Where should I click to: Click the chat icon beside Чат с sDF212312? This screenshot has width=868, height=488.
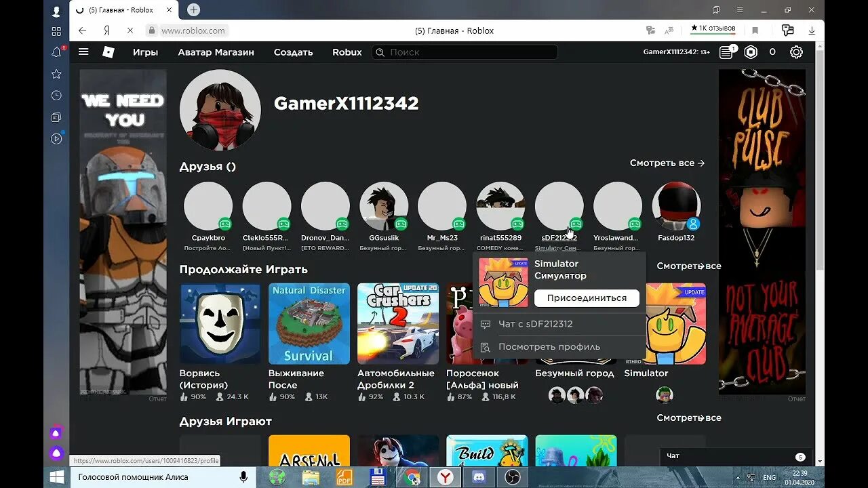pyautogui.click(x=485, y=324)
